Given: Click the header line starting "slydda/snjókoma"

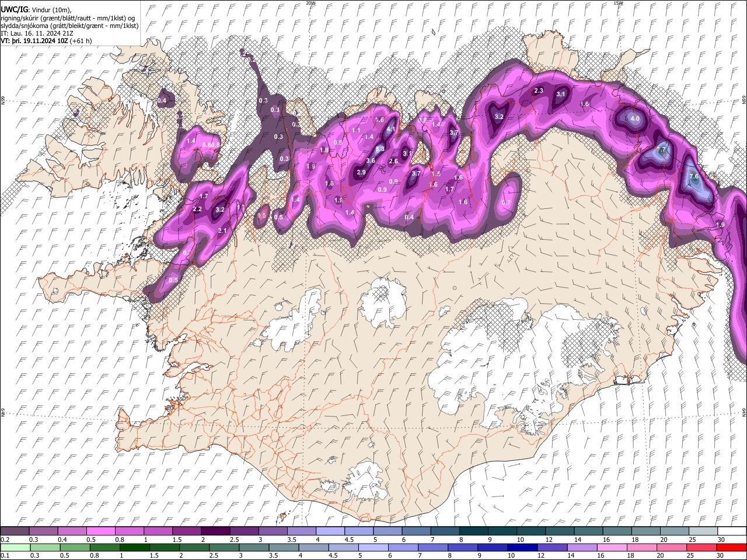Looking at the screenshot, I should tap(69, 26).
